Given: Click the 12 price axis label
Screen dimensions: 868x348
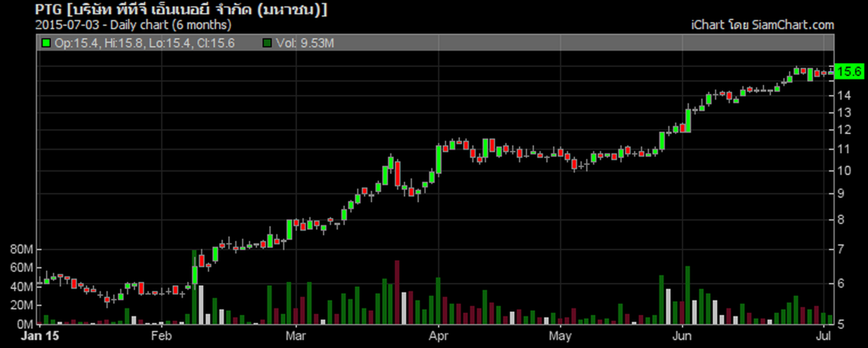Looking at the screenshot, I should coord(844,130).
